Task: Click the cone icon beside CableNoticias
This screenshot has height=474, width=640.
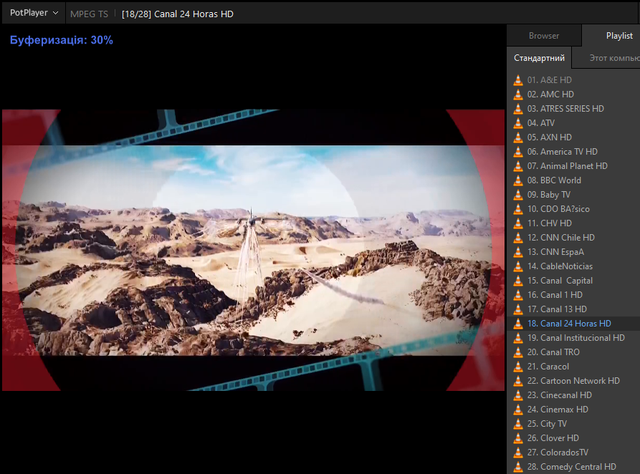Action: tap(518, 266)
